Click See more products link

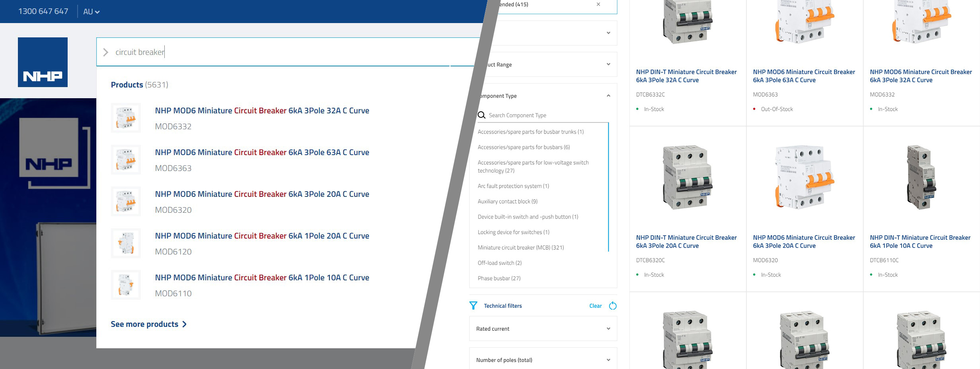click(x=144, y=324)
